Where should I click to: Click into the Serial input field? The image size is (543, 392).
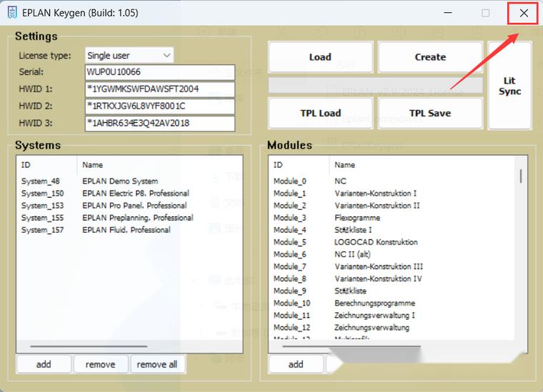coord(160,72)
